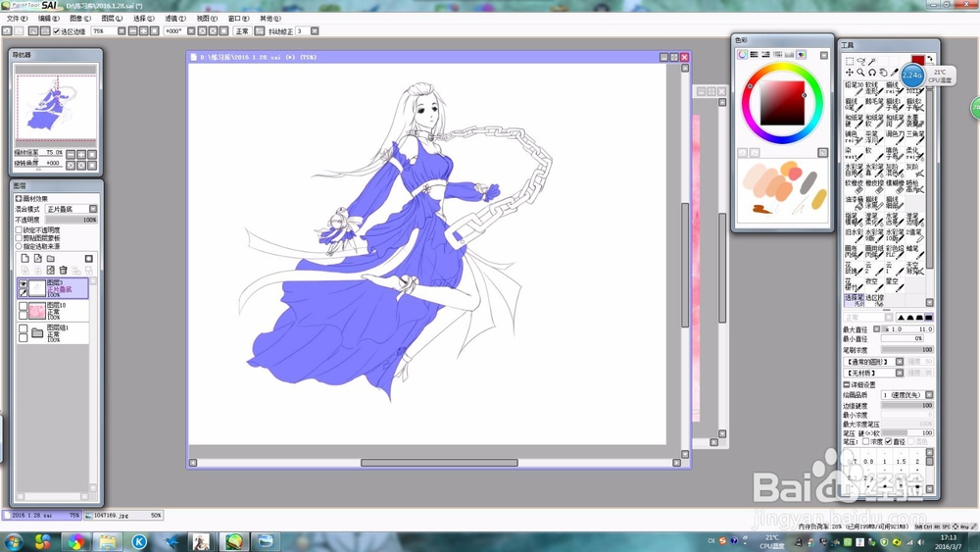This screenshot has height=552, width=980.
Task: Enable 剪贴图层蒙板 checkbox
Action: [19, 238]
